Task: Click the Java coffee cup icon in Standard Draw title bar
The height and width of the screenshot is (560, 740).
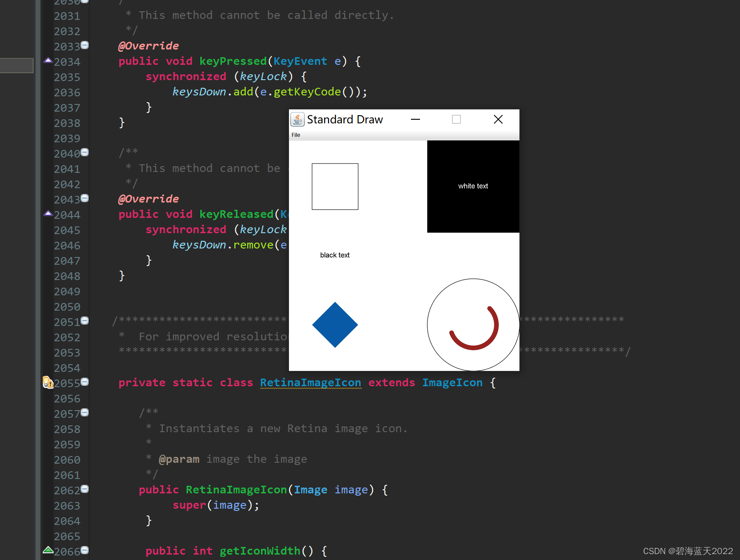Action: 298,119
